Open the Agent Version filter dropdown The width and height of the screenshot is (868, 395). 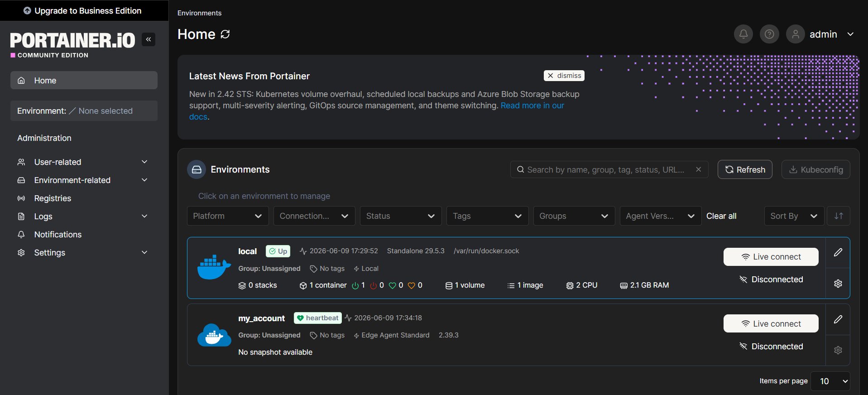pyautogui.click(x=661, y=216)
